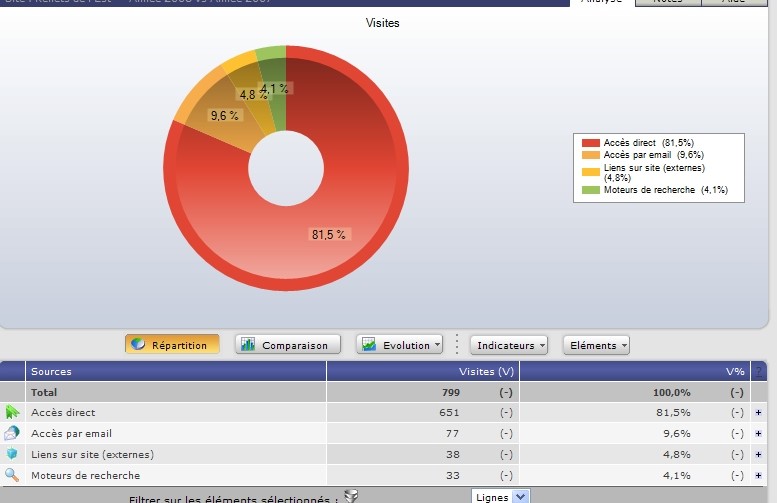Click the red Accès direct legend swatch
The height and width of the screenshot is (503, 777).
point(590,143)
